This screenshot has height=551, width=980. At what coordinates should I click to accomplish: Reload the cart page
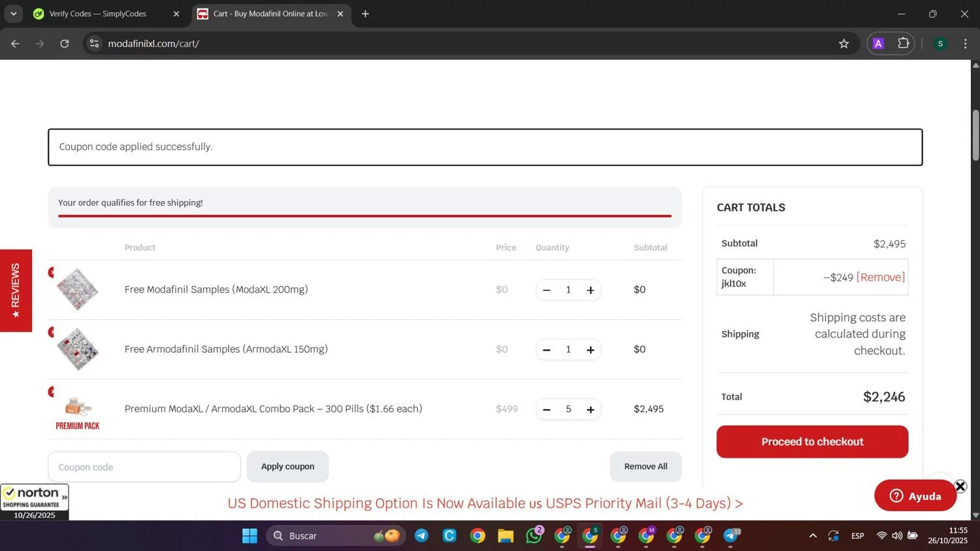point(65,44)
